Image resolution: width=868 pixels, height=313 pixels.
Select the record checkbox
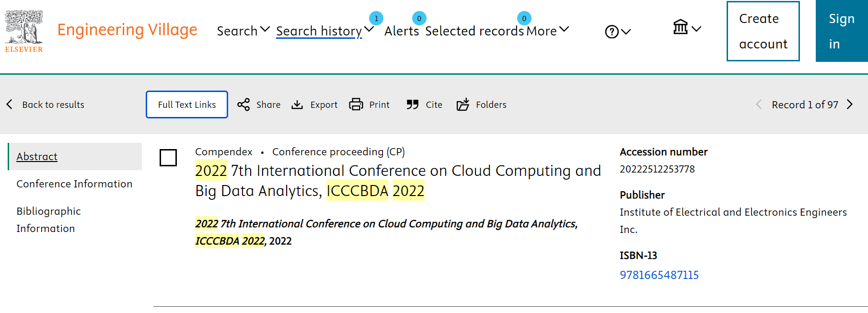point(168,158)
